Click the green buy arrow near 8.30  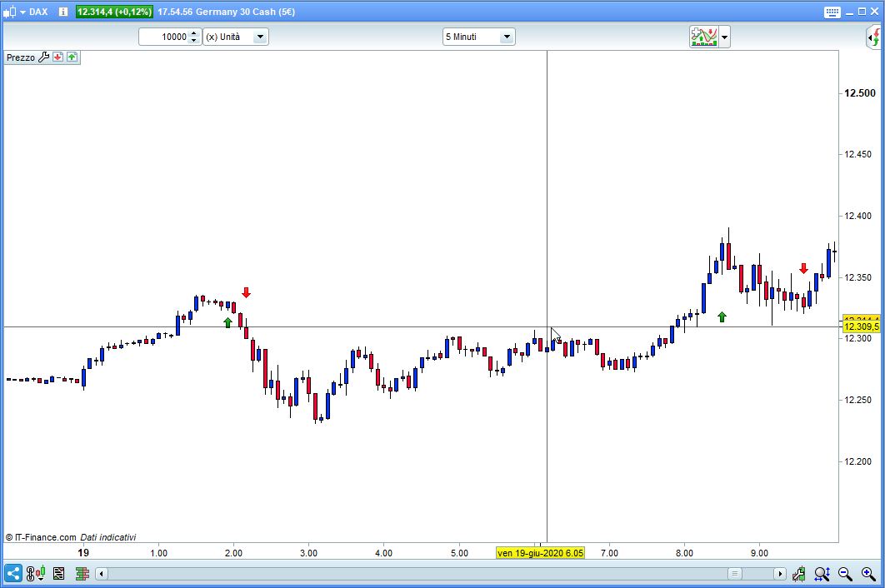pyautogui.click(x=722, y=316)
